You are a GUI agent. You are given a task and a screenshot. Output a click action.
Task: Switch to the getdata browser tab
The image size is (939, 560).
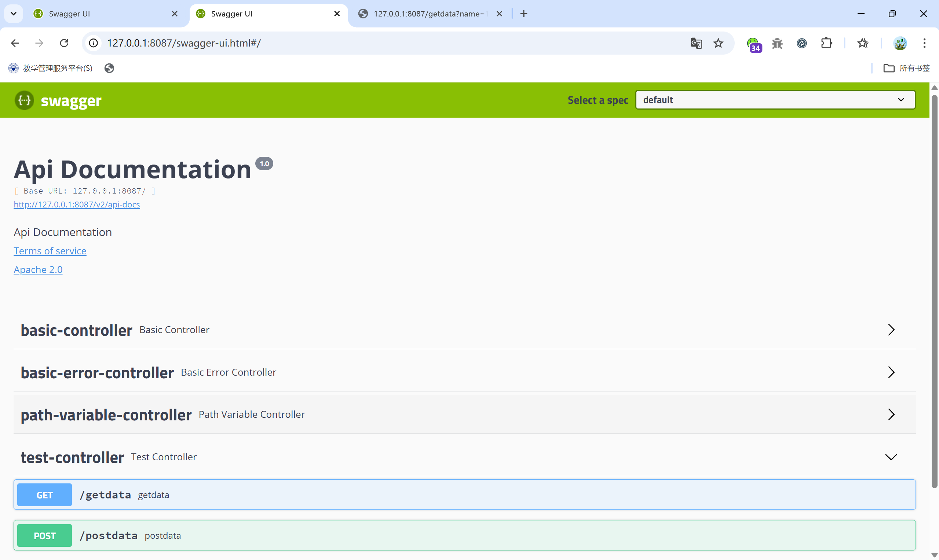(427, 14)
